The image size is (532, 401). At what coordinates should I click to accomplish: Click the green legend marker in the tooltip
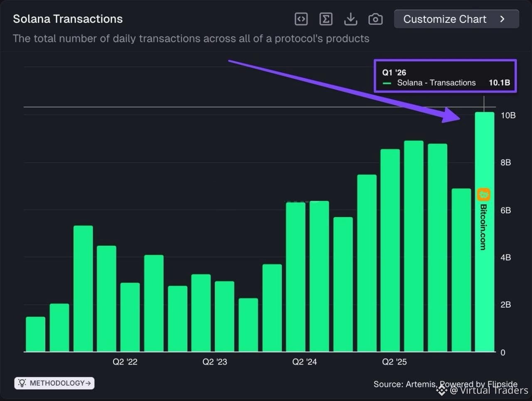point(387,83)
